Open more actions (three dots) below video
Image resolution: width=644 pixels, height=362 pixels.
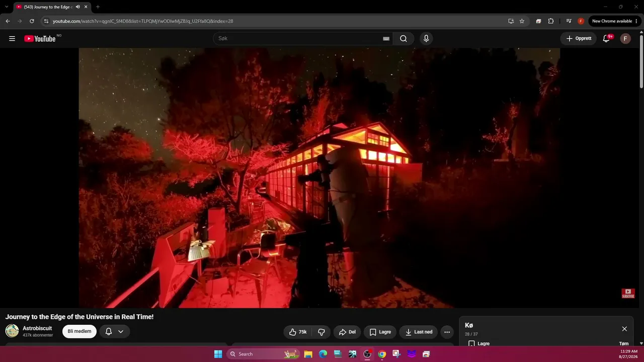click(447, 332)
